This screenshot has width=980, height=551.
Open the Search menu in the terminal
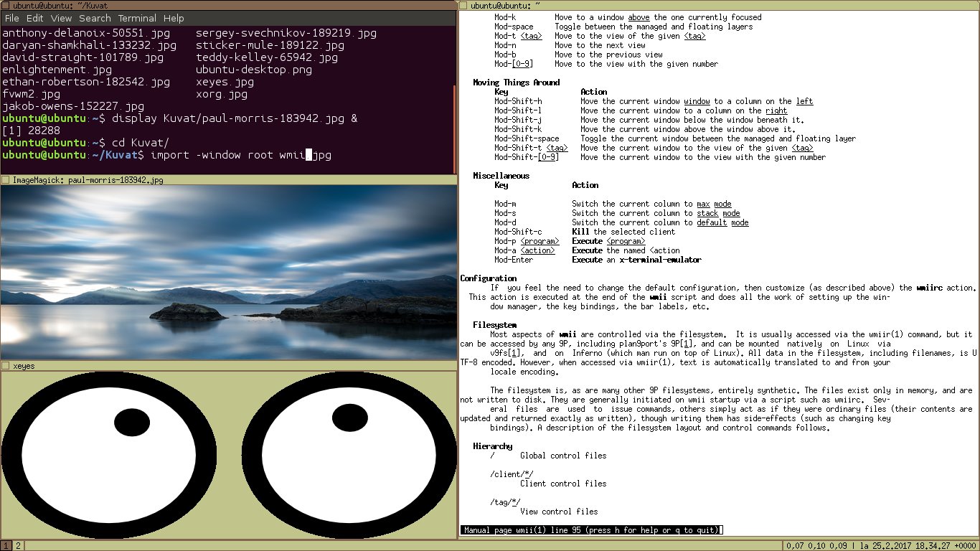tap(95, 18)
